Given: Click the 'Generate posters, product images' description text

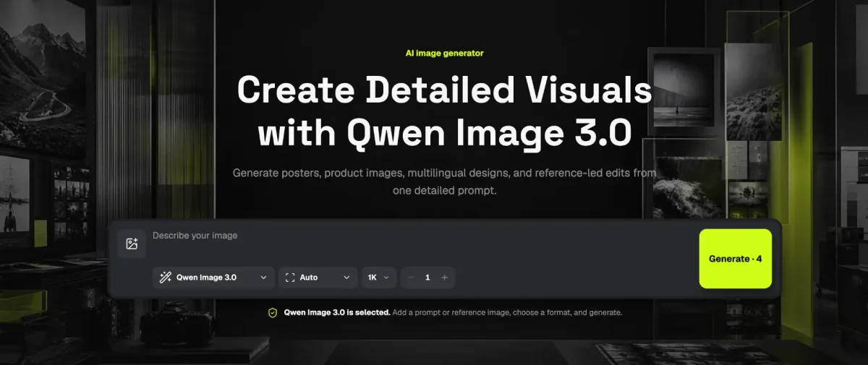Looking at the screenshot, I should 444,183.
